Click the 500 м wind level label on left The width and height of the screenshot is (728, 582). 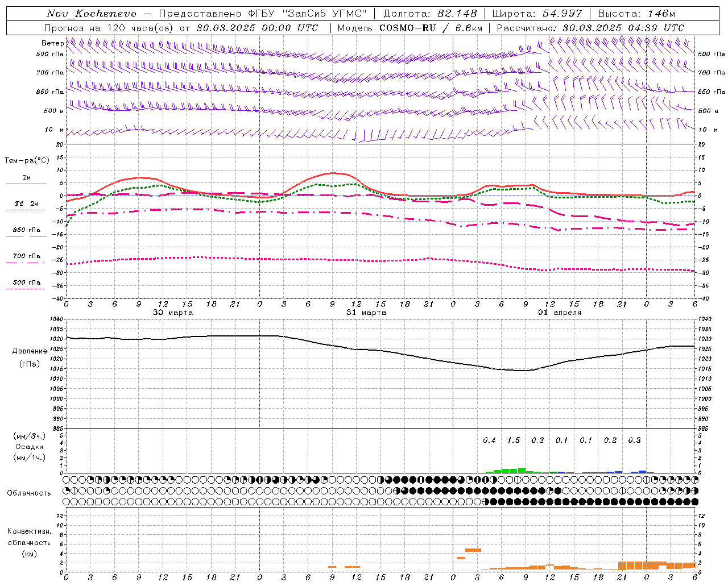pyautogui.click(x=54, y=111)
